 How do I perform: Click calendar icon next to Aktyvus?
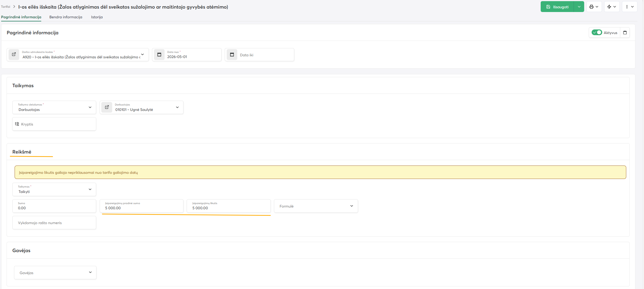(x=625, y=33)
